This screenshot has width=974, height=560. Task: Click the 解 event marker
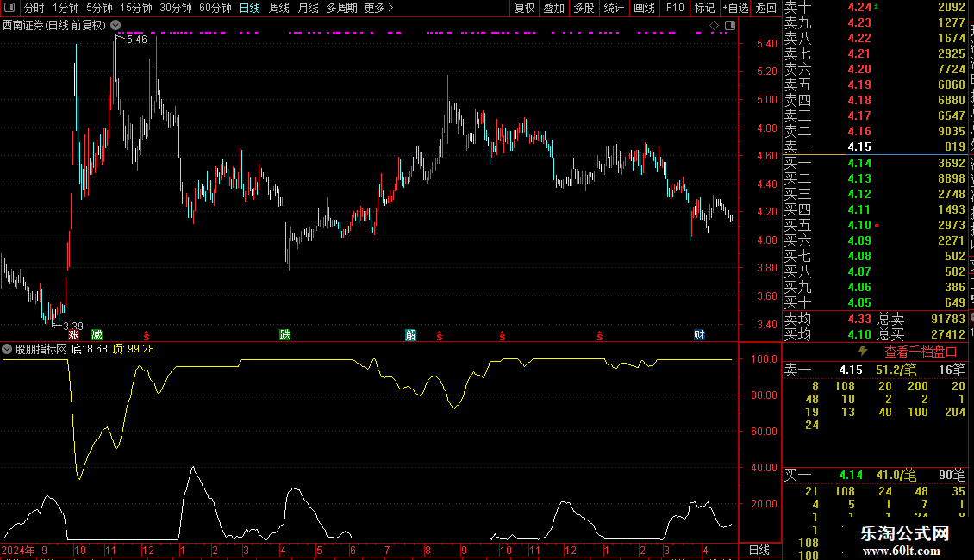410,335
